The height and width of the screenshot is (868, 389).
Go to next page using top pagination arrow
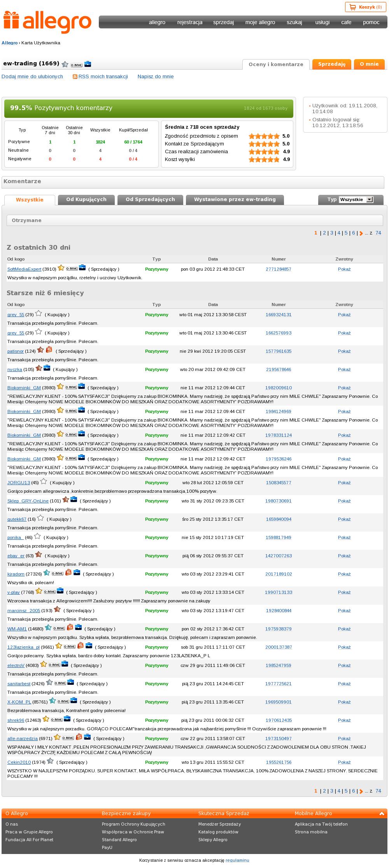361,233
